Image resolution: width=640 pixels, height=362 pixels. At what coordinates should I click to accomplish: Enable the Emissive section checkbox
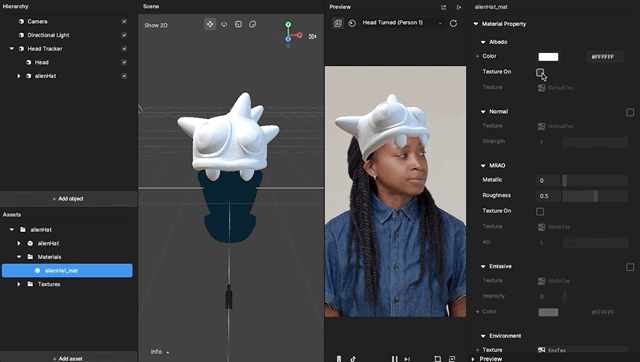point(630,267)
